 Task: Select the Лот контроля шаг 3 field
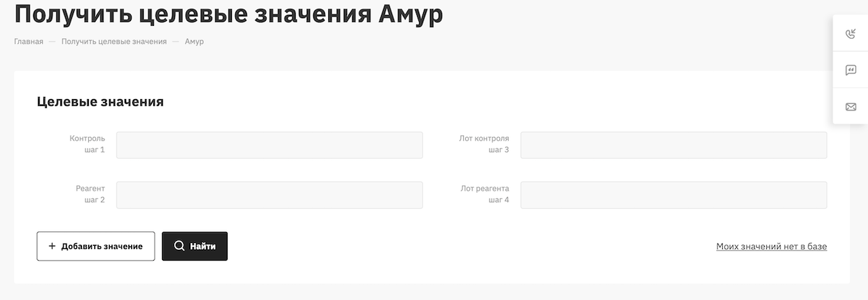[x=673, y=145]
